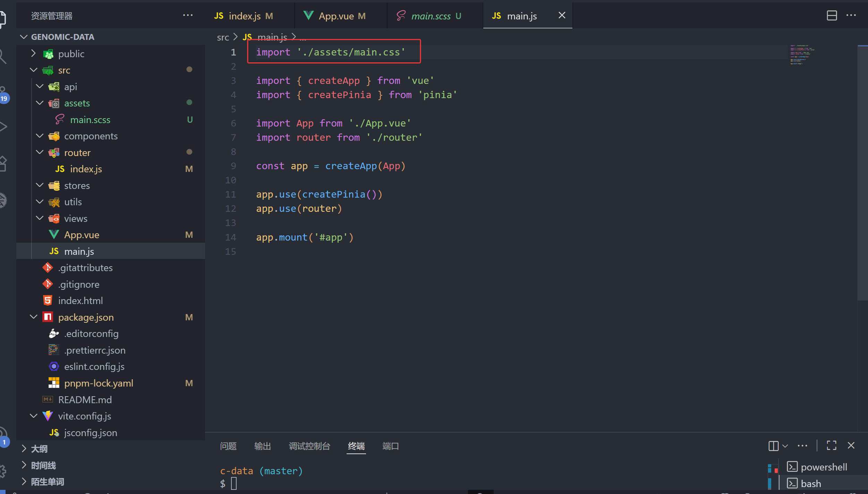Select the powershell terminal instance
This screenshot has height=494, width=868.
(x=823, y=467)
